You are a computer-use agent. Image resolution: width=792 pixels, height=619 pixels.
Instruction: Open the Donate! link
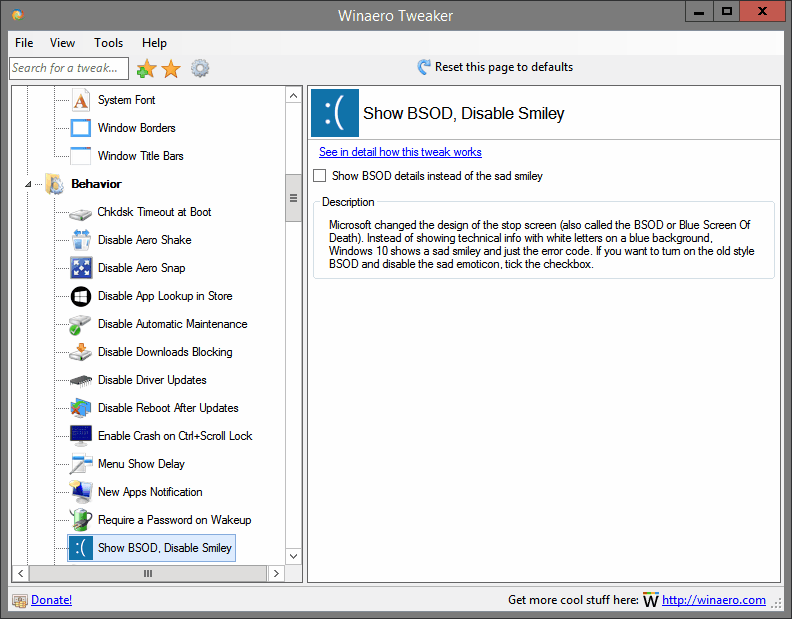click(x=52, y=600)
